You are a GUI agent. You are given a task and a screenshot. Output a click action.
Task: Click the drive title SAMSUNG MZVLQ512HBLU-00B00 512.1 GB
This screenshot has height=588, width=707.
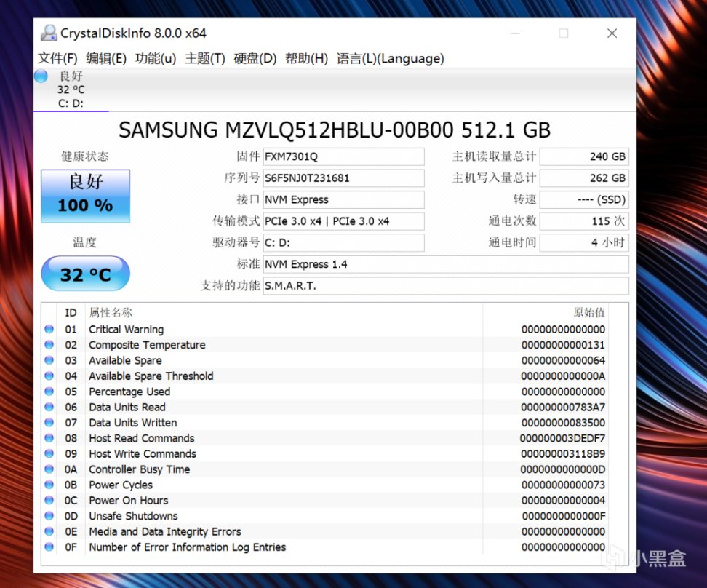pos(335,130)
